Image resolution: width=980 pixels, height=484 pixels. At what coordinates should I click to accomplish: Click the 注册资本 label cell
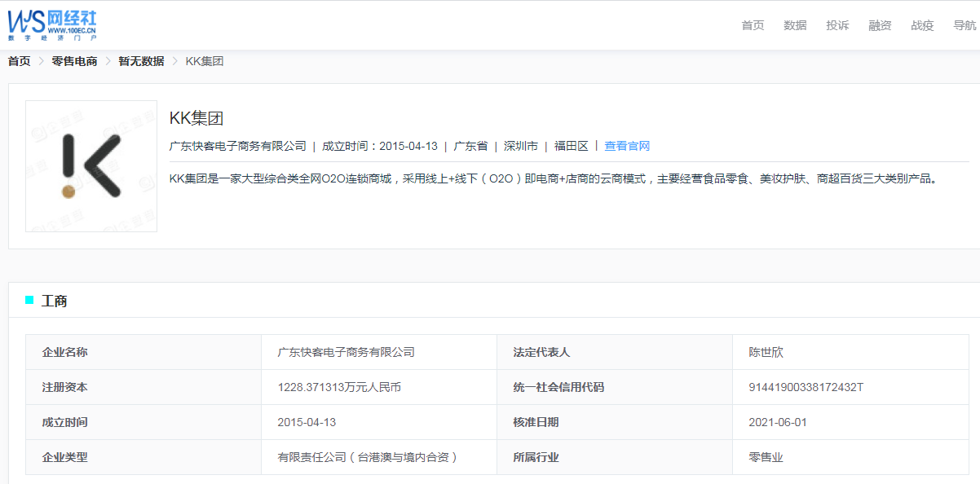click(143, 387)
